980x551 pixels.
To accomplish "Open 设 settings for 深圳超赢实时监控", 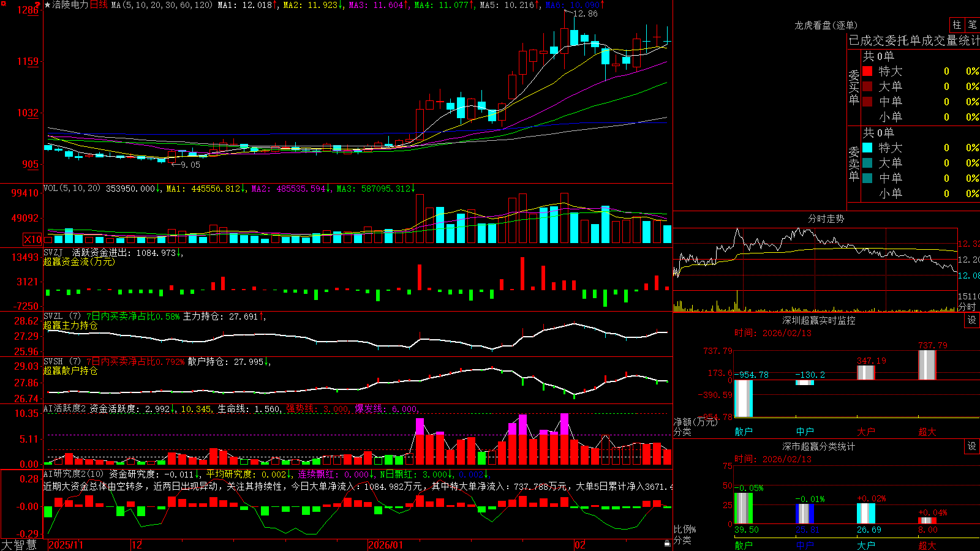I will [972, 320].
